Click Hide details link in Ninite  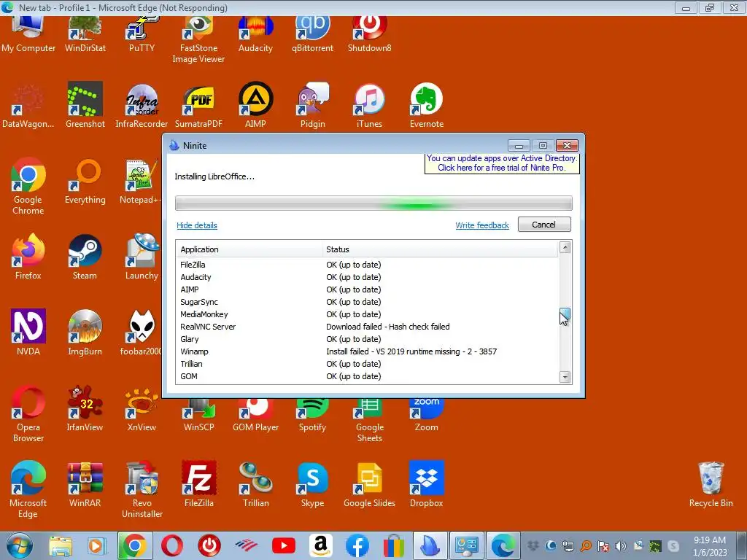tap(197, 225)
